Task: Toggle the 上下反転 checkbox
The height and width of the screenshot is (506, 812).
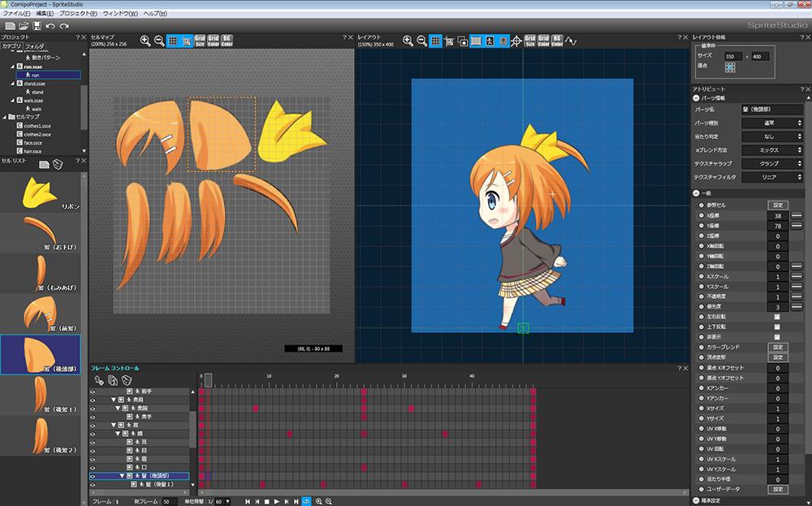Action: click(x=777, y=327)
